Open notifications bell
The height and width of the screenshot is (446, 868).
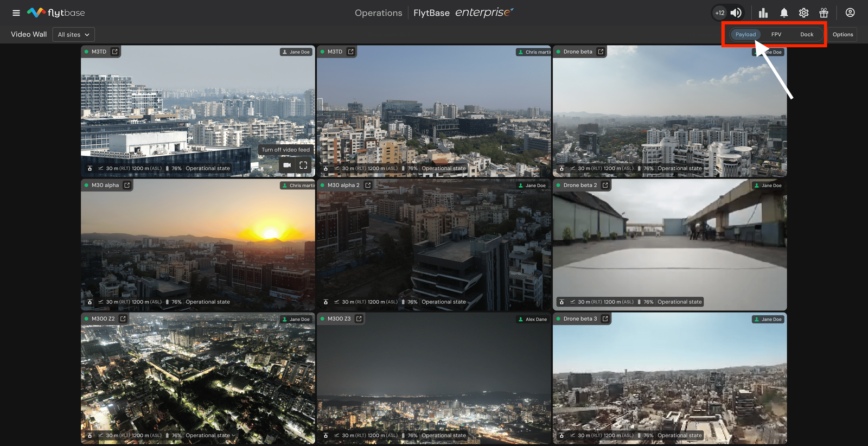click(x=784, y=12)
